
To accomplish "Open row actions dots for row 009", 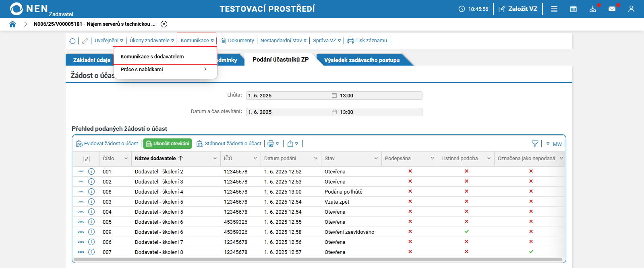I will 81,232.
